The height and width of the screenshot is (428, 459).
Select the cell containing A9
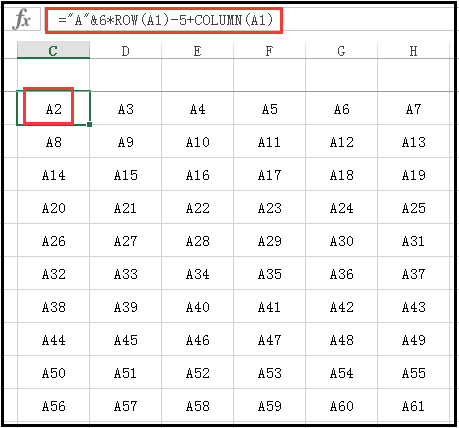coord(125,141)
